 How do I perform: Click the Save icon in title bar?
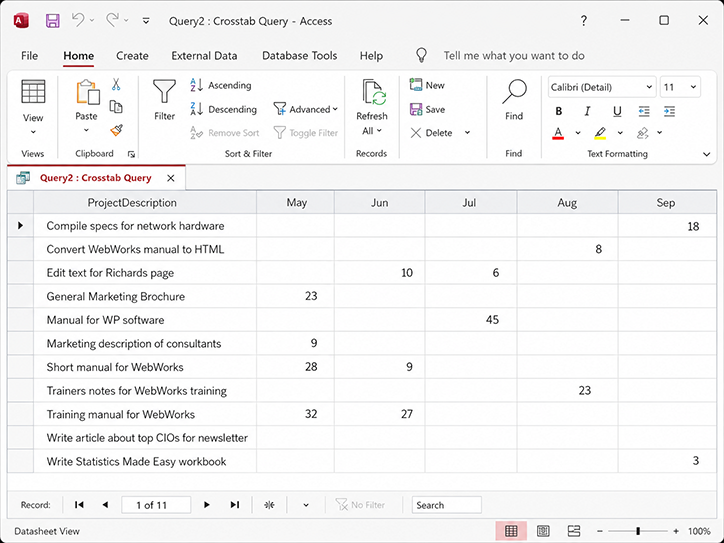click(x=53, y=21)
